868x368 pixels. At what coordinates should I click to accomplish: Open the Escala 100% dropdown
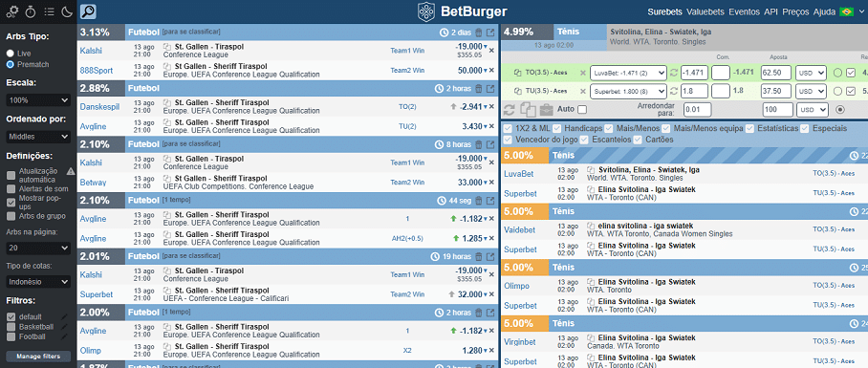(x=38, y=100)
